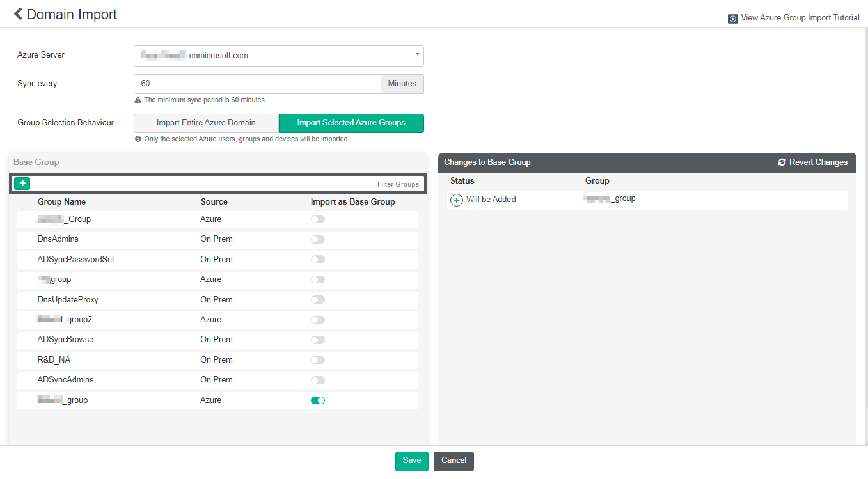Click the info icon below the group selection buttons

[137, 139]
